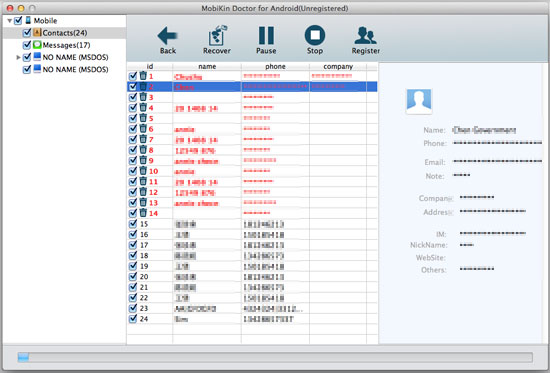Select the second NO NAME (MSDOS) item
Screen dimensions: 550x373
pyautogui.click(x=75, y=69)
